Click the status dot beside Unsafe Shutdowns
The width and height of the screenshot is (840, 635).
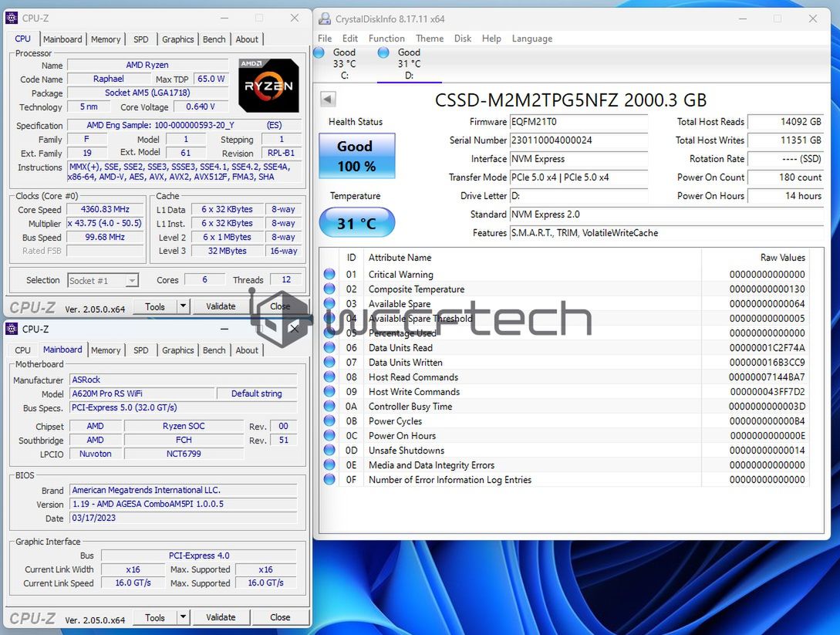tap(331, 451)
